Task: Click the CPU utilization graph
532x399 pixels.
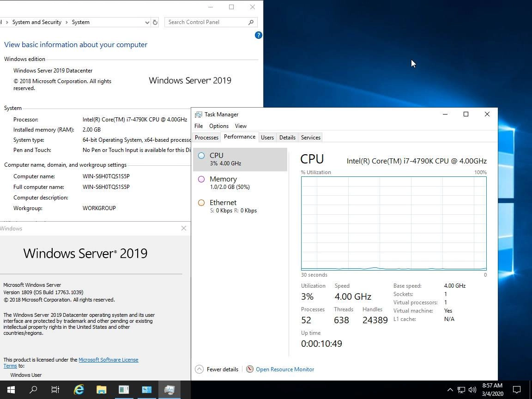Action: pos(393,223)
